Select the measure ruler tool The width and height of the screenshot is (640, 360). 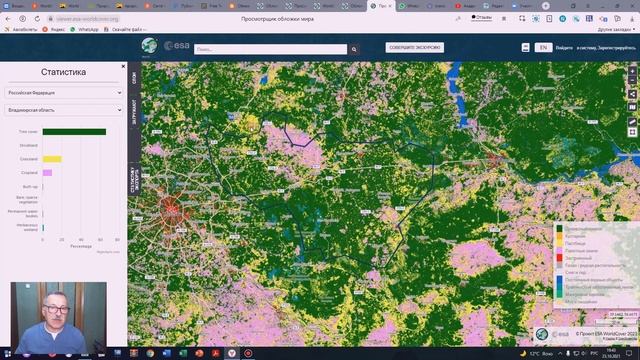632,122
